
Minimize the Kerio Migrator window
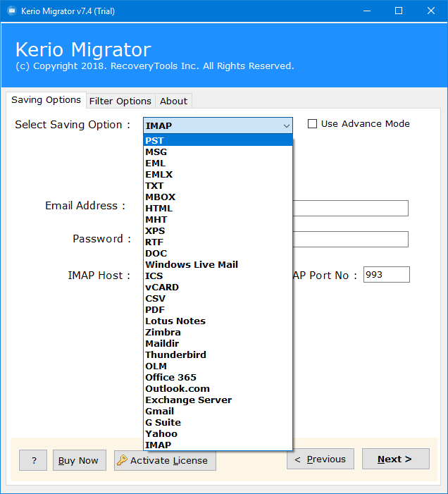tap(367, 11)
